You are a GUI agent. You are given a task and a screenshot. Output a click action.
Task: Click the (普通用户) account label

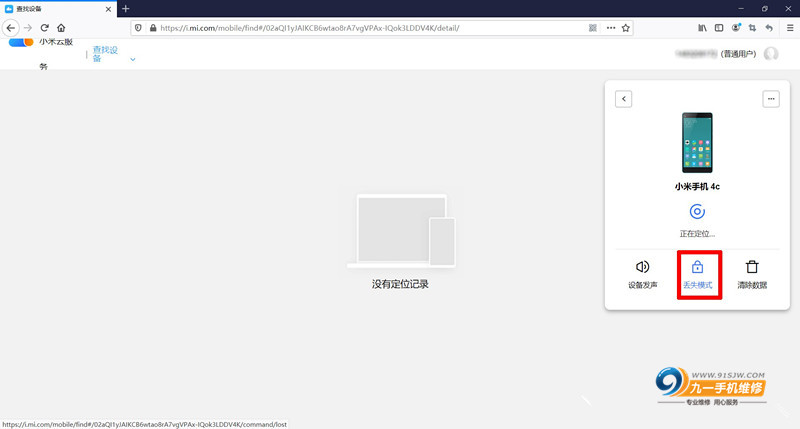coord(738,54)
